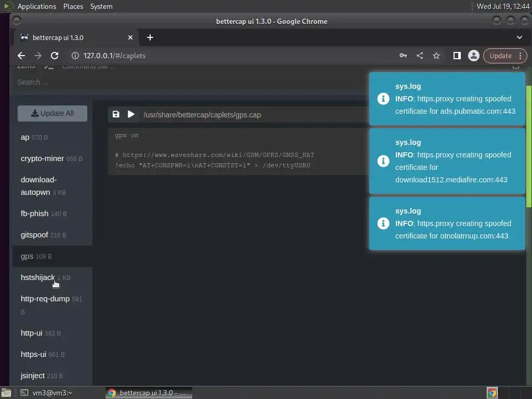Viewport: 532px width, 399px height.
Task: Click the Chrome icon in the bottom tray
Action: click(492, 393)
